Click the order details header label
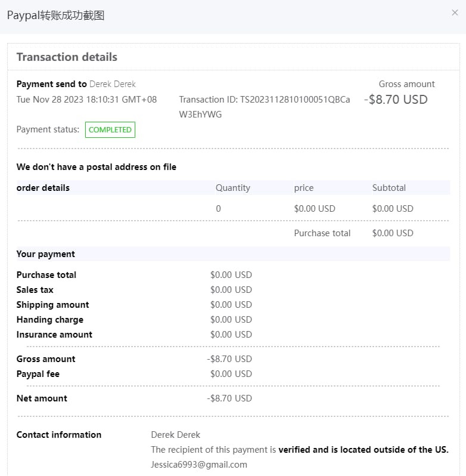Viewport: 466px width, 476px height. point(43,188)
